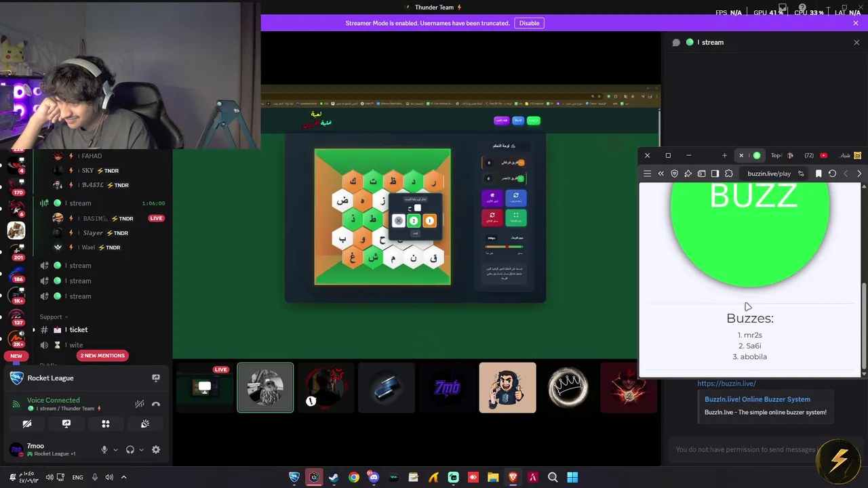Open Discord User Settings gear
868x488 pixels.
(x=156, y=449)
